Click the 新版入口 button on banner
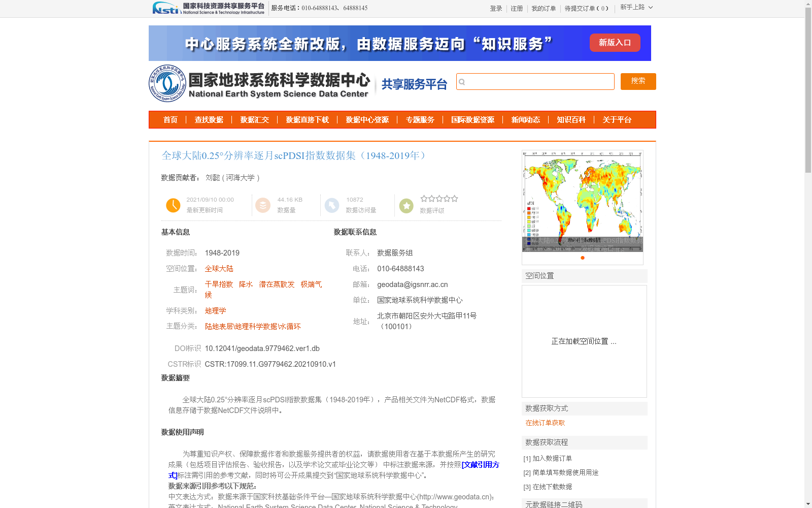The image size is (812, 508). coord(615,43)
